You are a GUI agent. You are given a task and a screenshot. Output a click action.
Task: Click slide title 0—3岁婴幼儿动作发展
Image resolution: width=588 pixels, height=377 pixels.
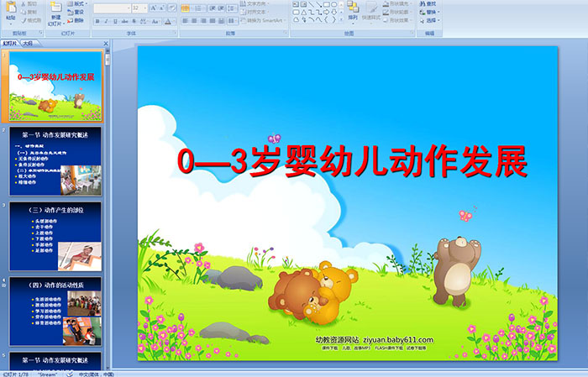pyautogui.click(x=352, y=161)
